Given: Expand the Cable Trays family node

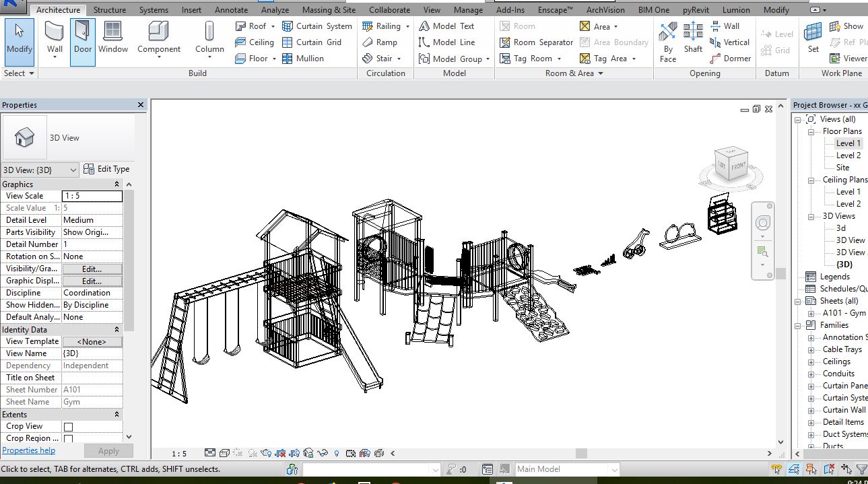Looking at the screenshot, I should click(x=811, y=350).
